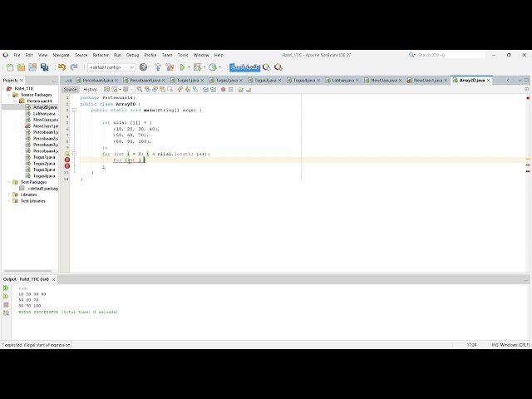
Task: Collapse the for loop code fold on line 10
Action: [74, 154]
